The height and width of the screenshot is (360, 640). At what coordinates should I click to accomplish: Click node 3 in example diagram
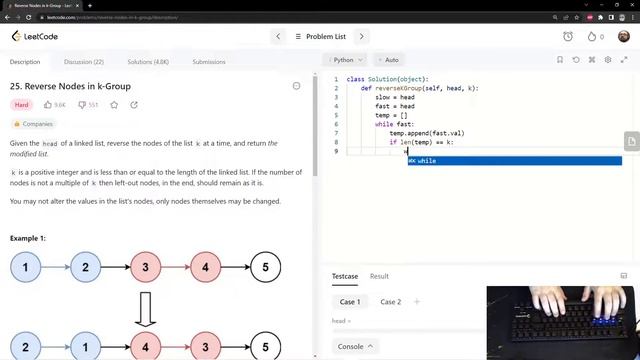pos(145,267)
